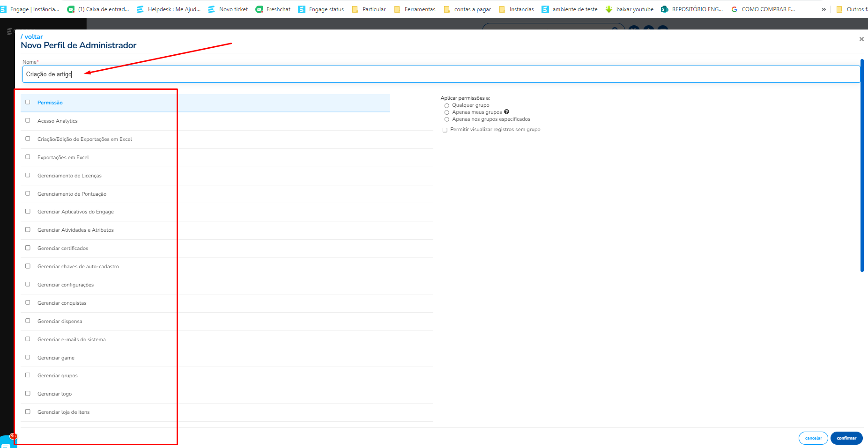The width and height of the screenshot is (868, 448).
Task: Enable Gerenciar dispensa permission
Action: [x=28, y=321]
